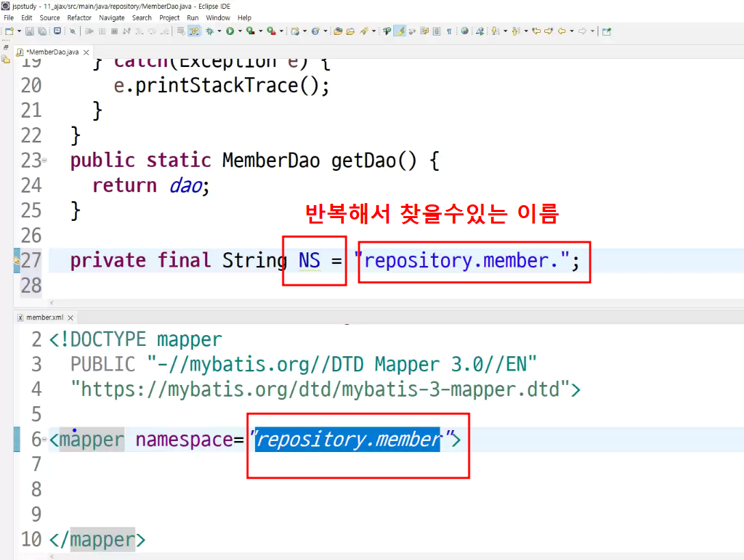Collapse the mapper element fold at line 6

pos(44,440)
